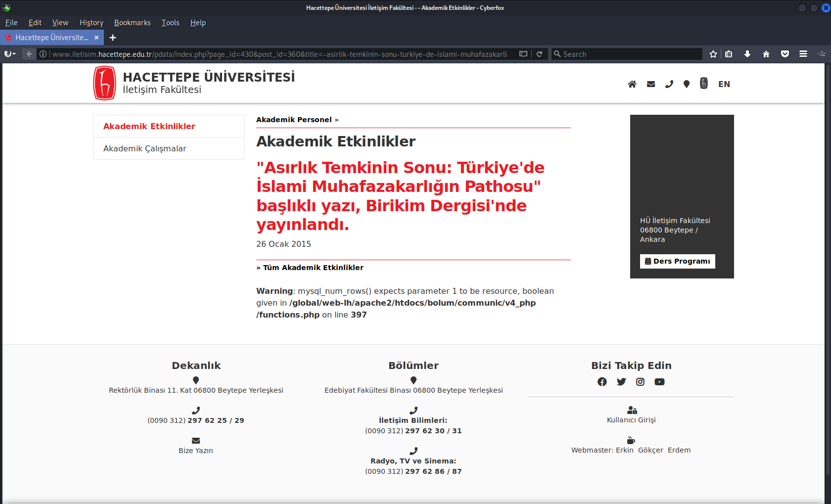Click the Webmaster: Erkin Gökçer Erdem text
Viewport: 831px width, 504px height.
631,450
